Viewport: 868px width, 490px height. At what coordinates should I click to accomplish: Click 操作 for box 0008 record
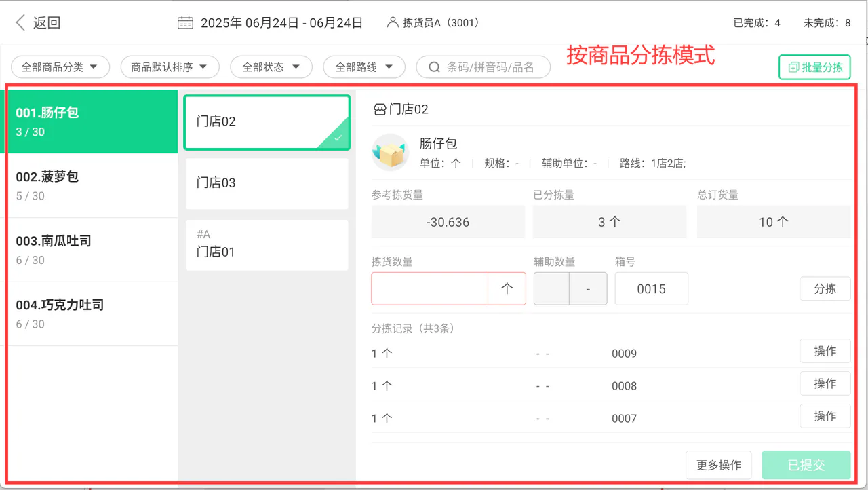[825, 383]
